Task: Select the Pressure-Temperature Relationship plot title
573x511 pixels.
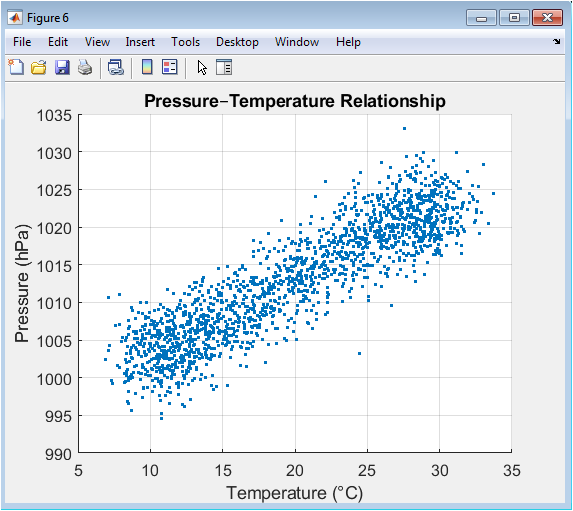Action: point(295,101)
